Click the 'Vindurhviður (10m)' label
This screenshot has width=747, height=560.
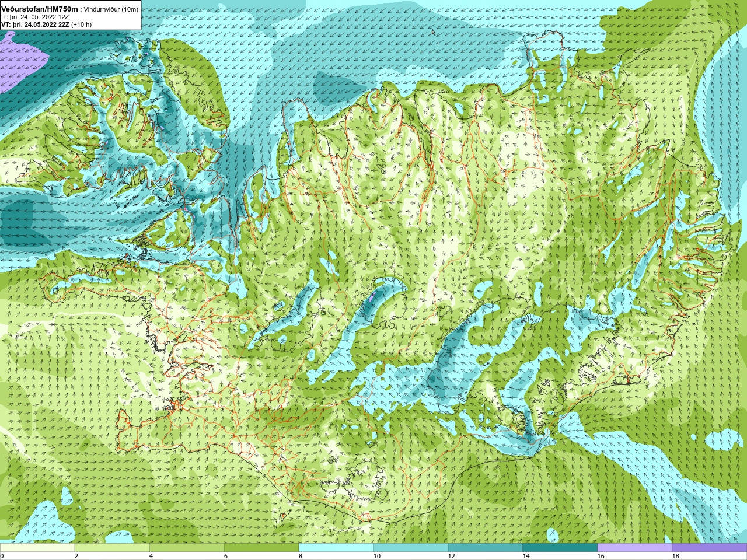click(111, 9)
